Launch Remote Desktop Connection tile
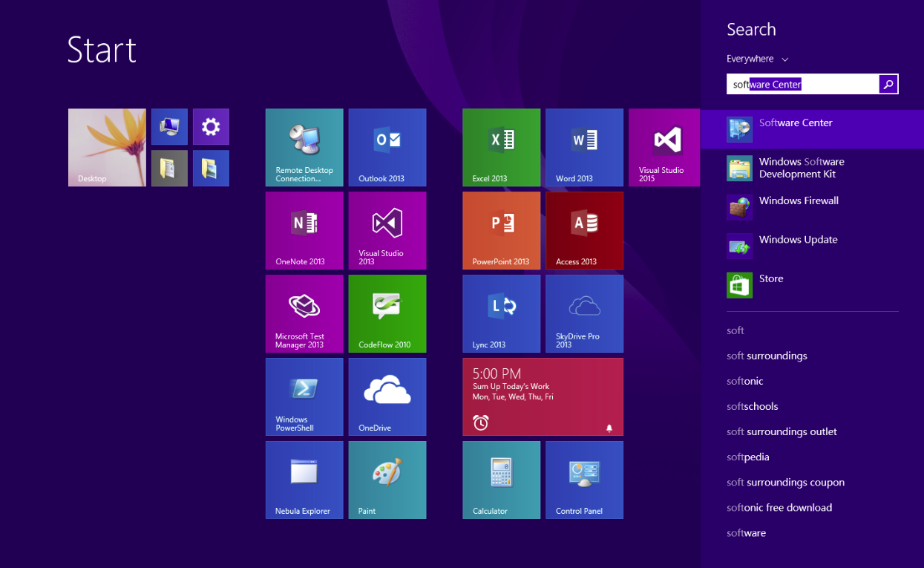This screenshot has width=924, height=568. click(x=304, y=148)
